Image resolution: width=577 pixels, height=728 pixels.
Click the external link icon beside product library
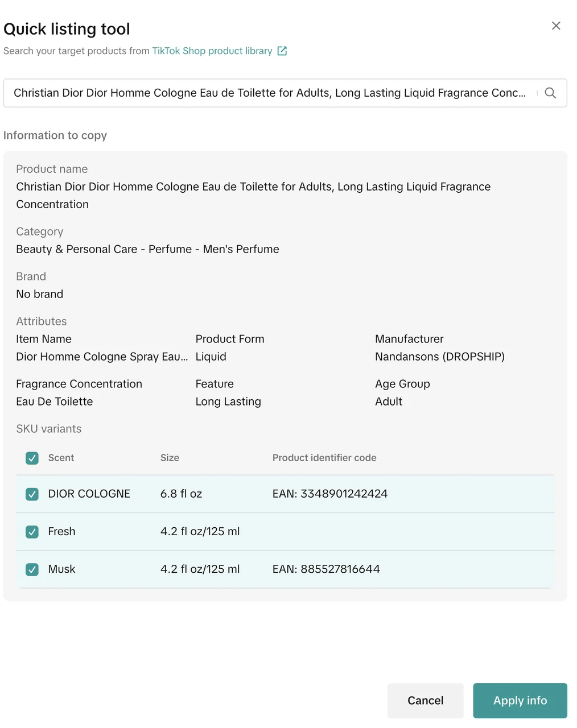coord(282,51)
